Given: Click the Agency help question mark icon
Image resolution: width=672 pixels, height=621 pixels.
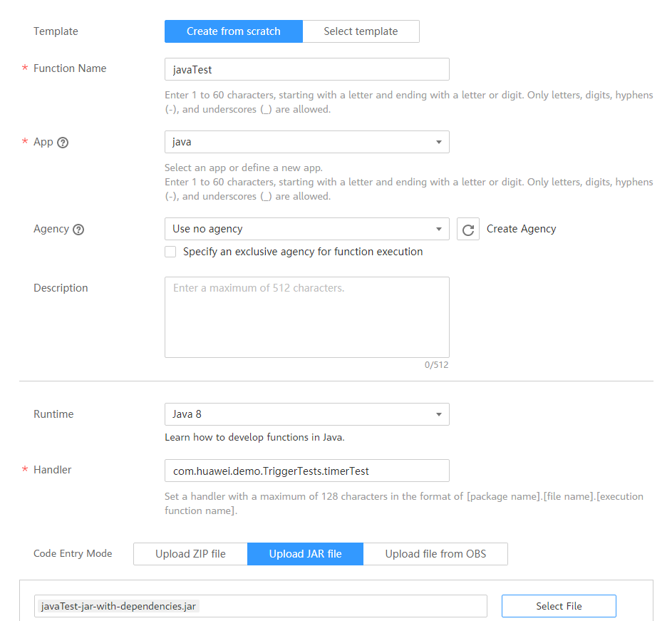Looking at the screenshot, I should [78, 230].
